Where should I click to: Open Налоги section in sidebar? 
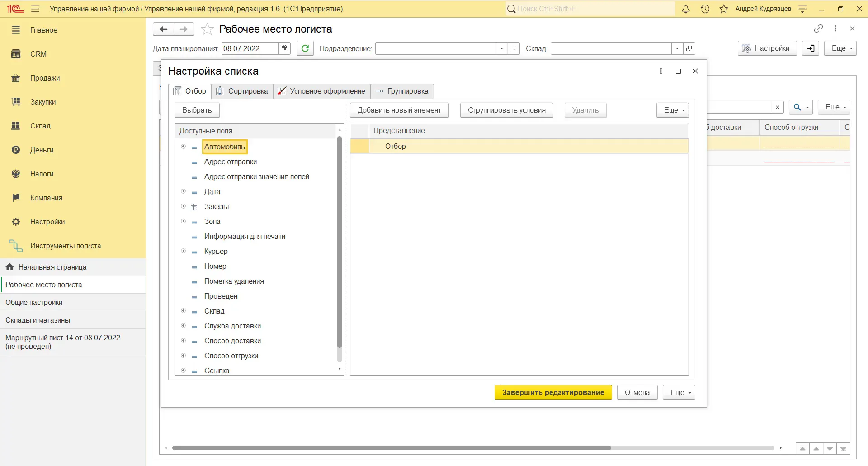click(42, 174)
